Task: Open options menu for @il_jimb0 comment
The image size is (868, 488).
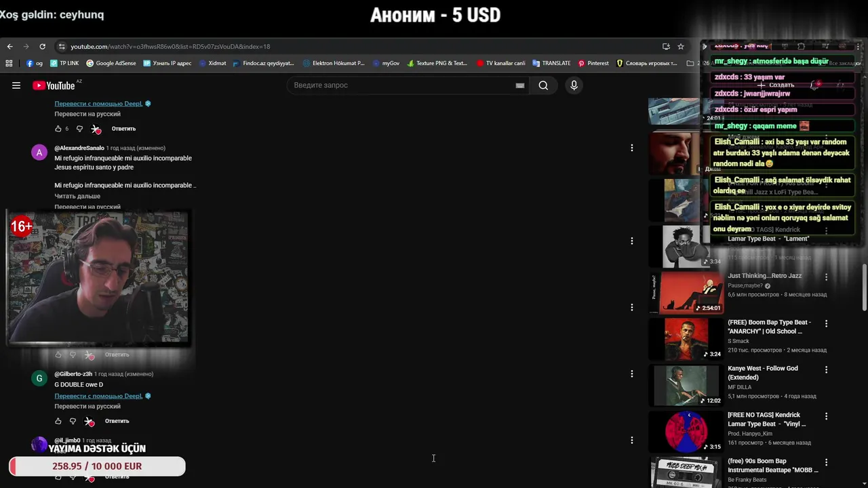Action: click(x=631, y=440)
